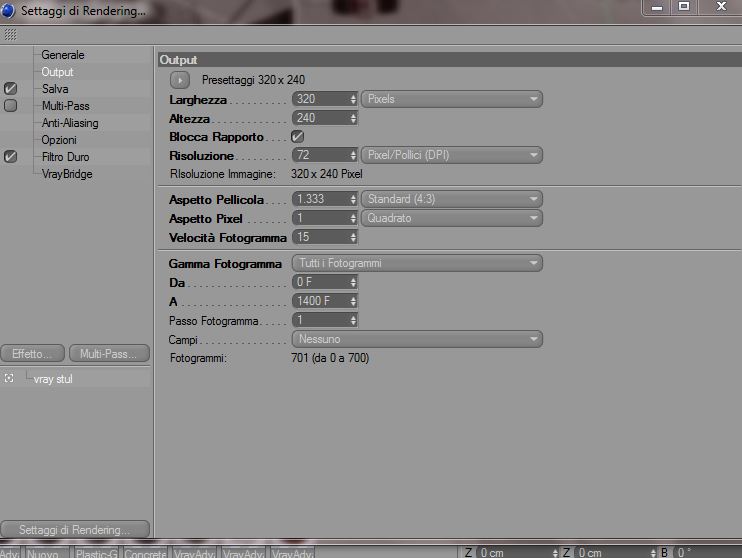Click the Cinema 4D logo in title bar
Viewport: 742px width, 558px height.
pyautogui.click(x=8, y=10)
